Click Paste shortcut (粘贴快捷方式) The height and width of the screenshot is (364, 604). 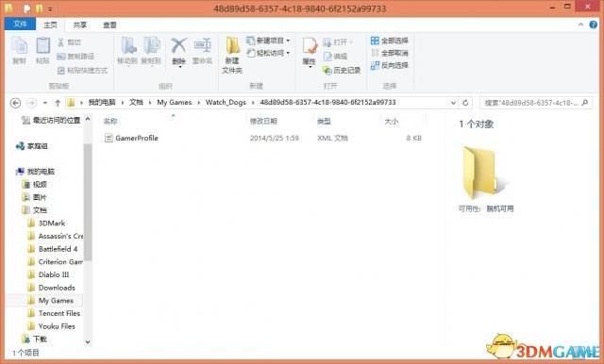coord(82,70)
